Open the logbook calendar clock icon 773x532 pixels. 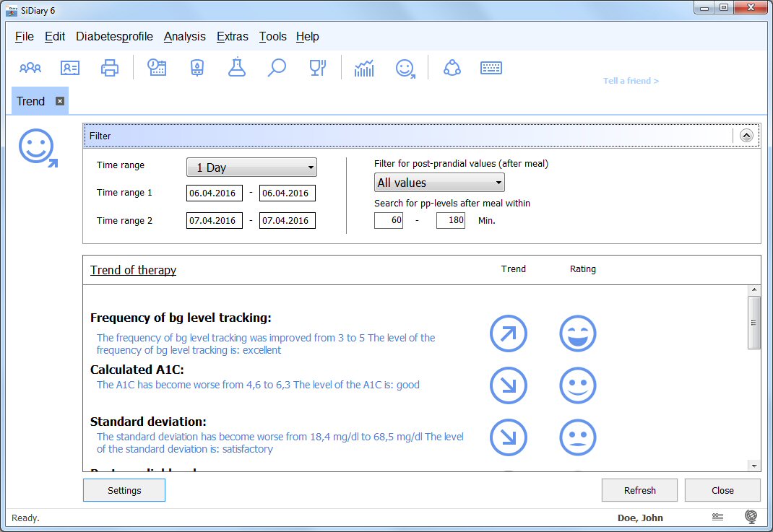[x=157, y=68]
